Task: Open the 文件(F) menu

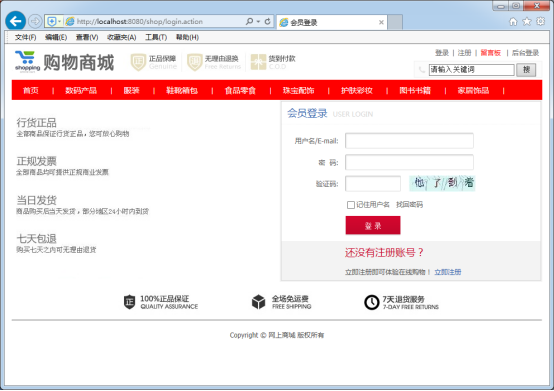Action: click(x=25, y=37)
